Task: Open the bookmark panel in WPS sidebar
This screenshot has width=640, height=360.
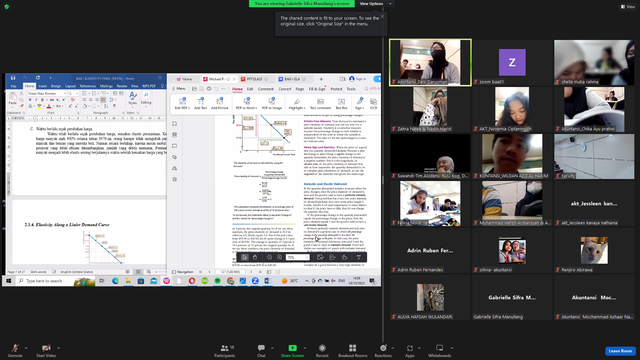Action: 175,124
